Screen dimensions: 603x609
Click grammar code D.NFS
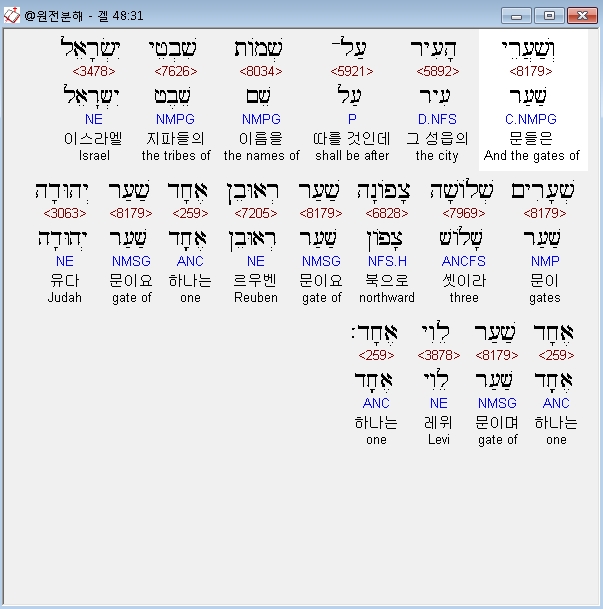coord(437,119)
